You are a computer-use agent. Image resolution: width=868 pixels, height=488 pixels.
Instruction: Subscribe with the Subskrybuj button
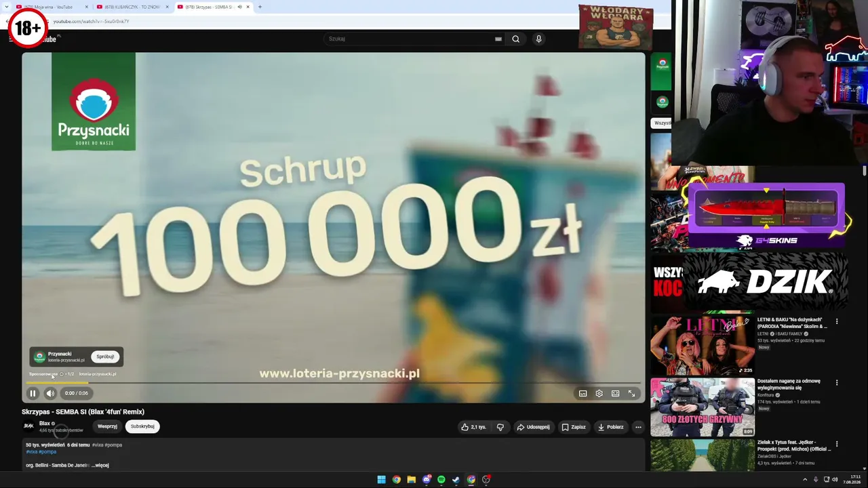[x=142, y=426]
